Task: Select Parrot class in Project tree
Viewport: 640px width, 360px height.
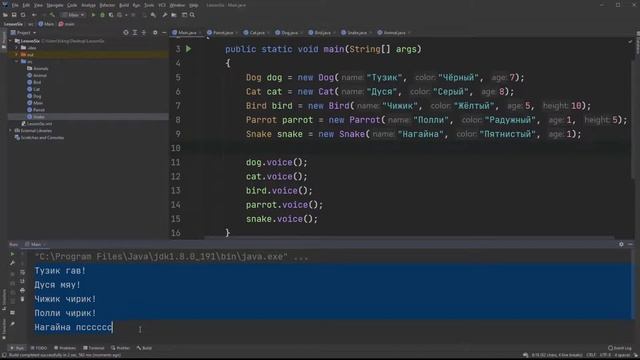Action: [x=36, y=110]
